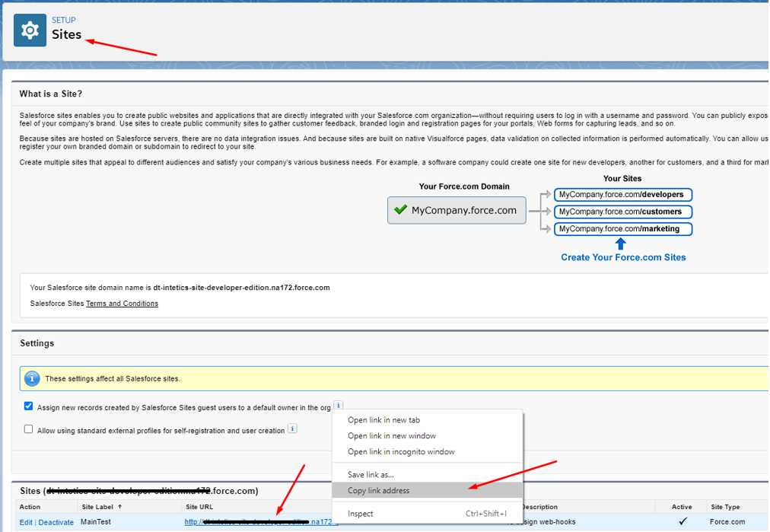Screen dimensions: 770x532
Task: Sort by Site Label column arrow
Action: [x=119, y=506]
